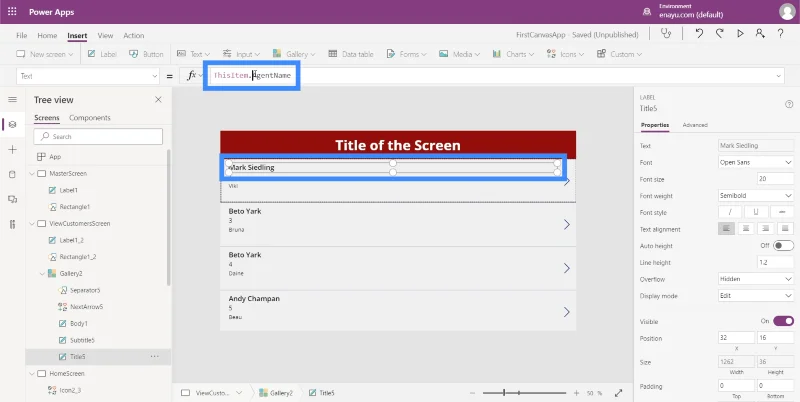Insert a Label control
This screenshot has width=800, height=402.
(102, 54)
